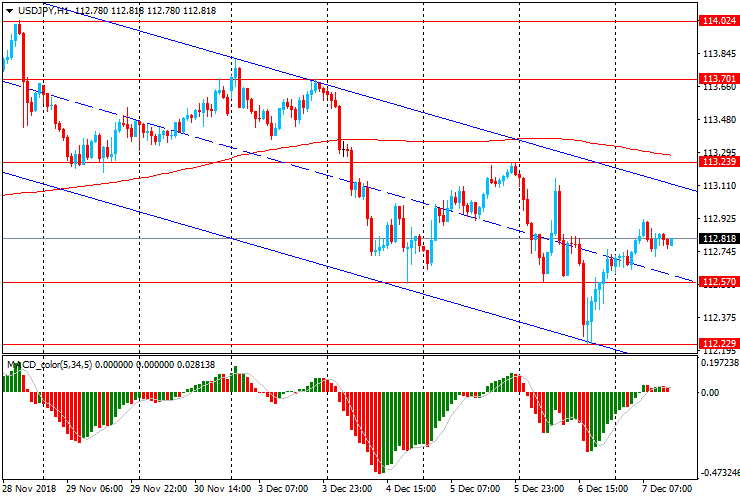Click the MACD scale value -0.473246

720,473
